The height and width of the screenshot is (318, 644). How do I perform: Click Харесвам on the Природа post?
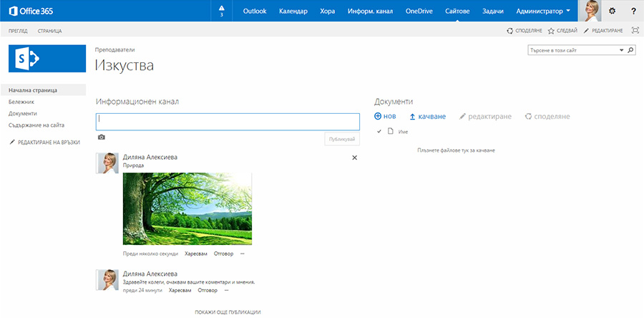coord(196,254)
